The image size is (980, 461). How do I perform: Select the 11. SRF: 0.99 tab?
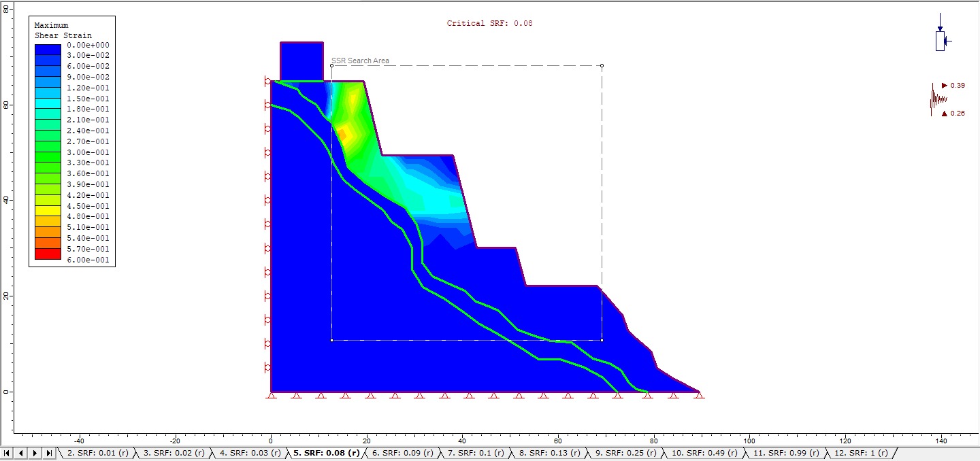tap(781, 453)
